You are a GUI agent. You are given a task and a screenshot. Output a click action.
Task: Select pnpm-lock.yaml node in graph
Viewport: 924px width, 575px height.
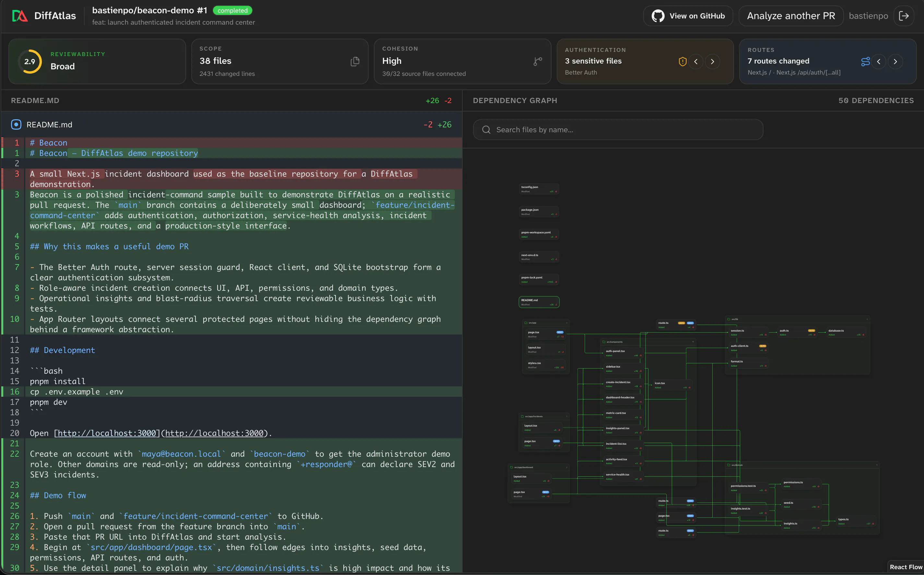point(539,279)
